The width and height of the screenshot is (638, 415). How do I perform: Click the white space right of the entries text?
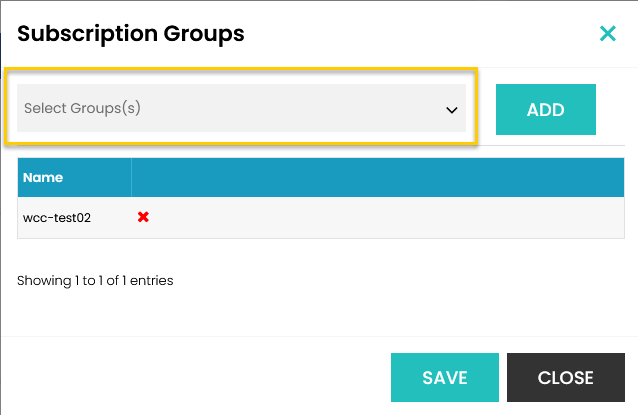coord(400,281)
